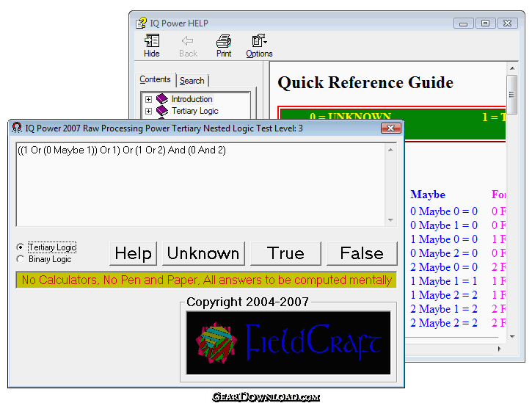Click the '0 = UNKNOWN' legend text
This screenshot has width=532, height=403.
coord(351,116)
